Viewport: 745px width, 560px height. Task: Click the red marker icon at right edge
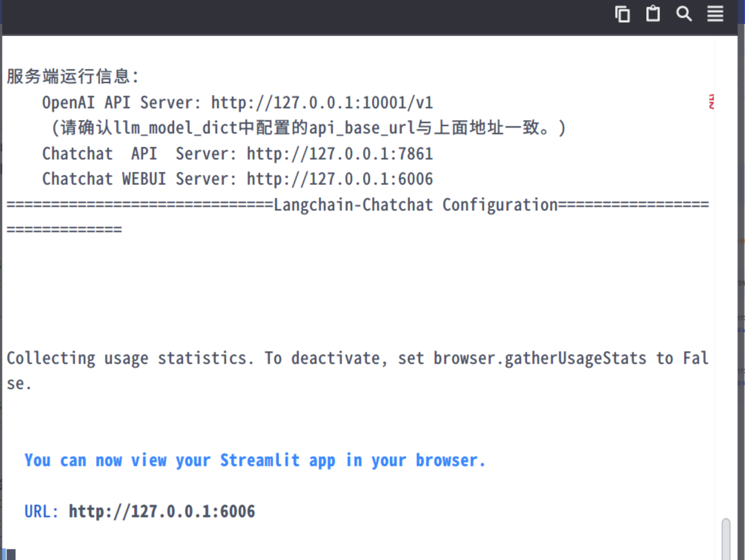(x=711, y=102)
